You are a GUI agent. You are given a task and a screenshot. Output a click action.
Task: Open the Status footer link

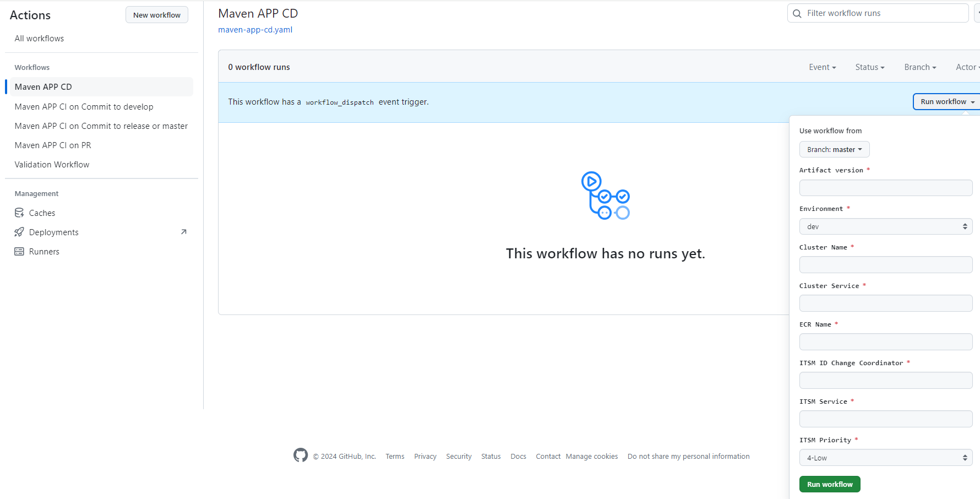tap(491, 457)
